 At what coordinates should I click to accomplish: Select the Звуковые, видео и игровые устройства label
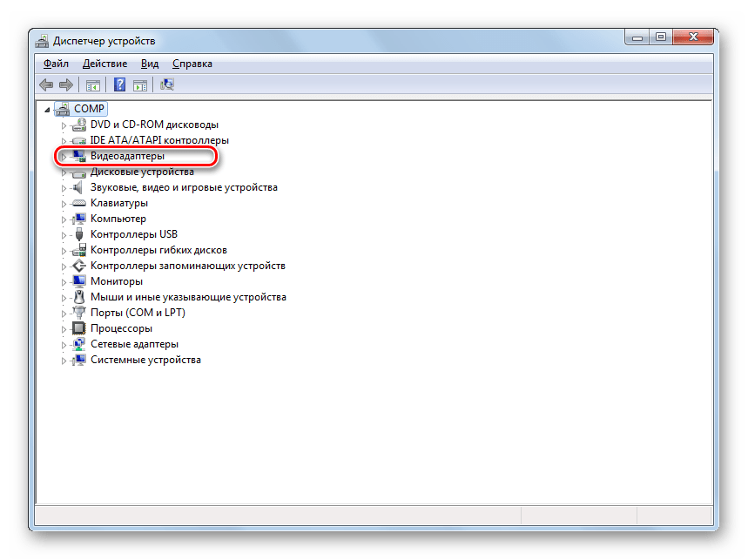pyautogui.click(x=184, y=187)
